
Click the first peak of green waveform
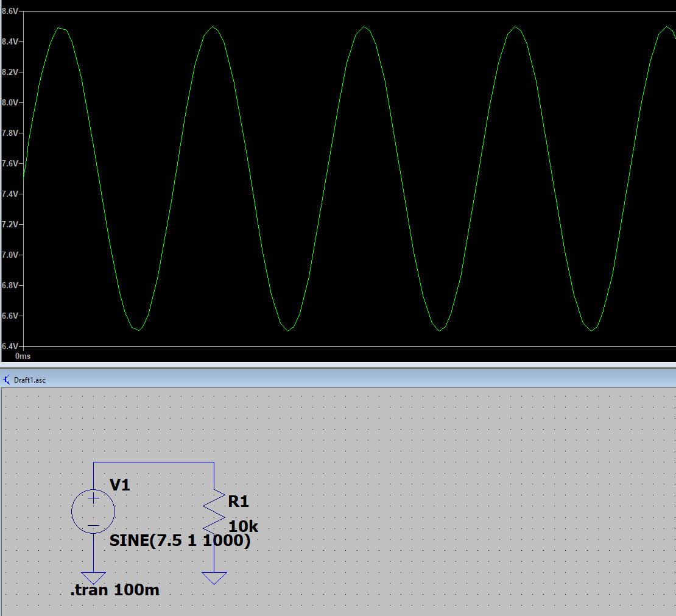60,28
